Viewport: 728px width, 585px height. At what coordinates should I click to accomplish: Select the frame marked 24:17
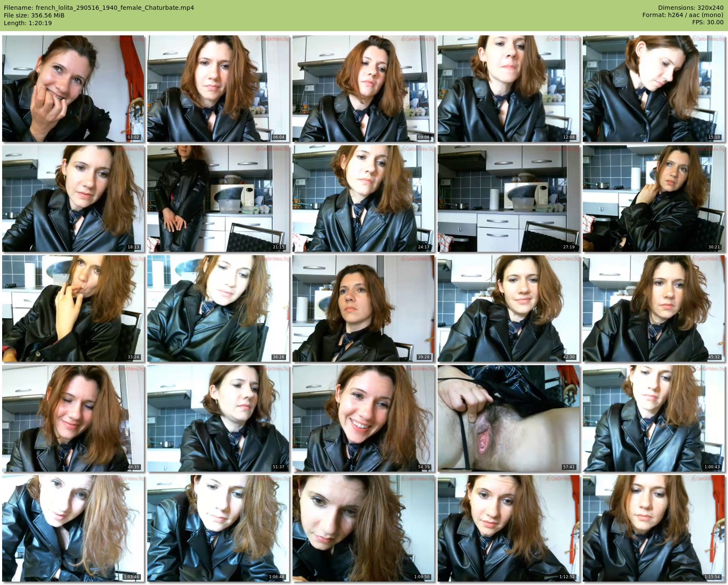[364, 199]
